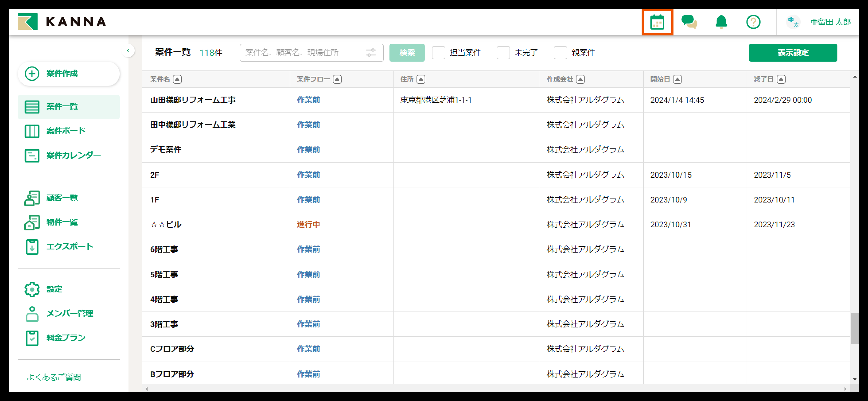Open search filter options slider icon

tap(371, 53)
